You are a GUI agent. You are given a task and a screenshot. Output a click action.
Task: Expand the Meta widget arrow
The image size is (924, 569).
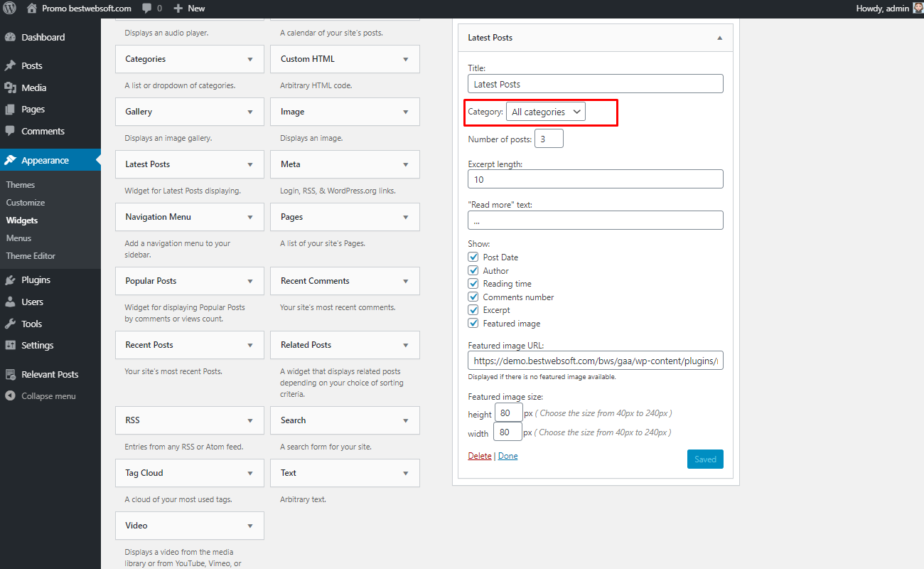pyautogui.click(x=406, y=164)
